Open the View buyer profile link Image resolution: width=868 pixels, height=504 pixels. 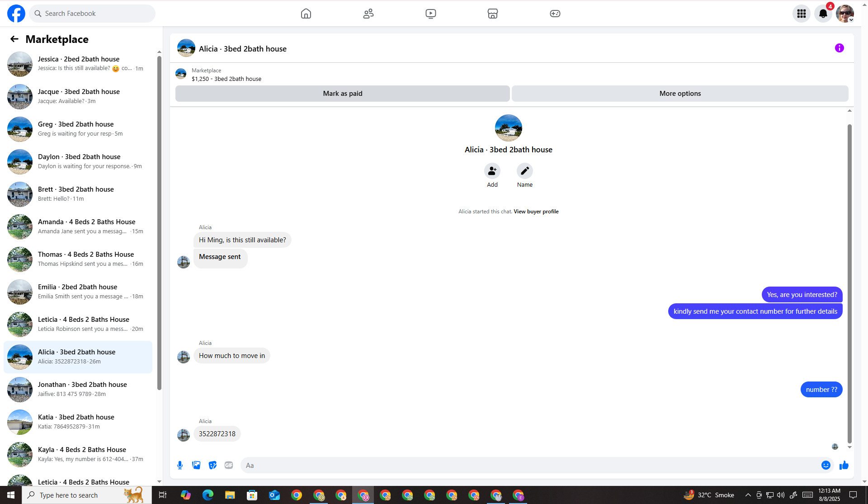[536, 212]
